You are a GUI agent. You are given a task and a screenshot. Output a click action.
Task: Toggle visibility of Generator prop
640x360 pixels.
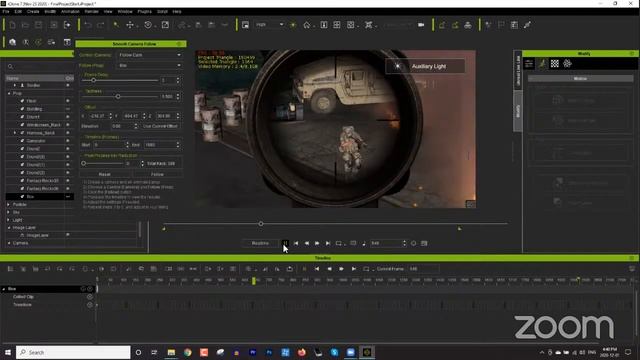[68, 141]
